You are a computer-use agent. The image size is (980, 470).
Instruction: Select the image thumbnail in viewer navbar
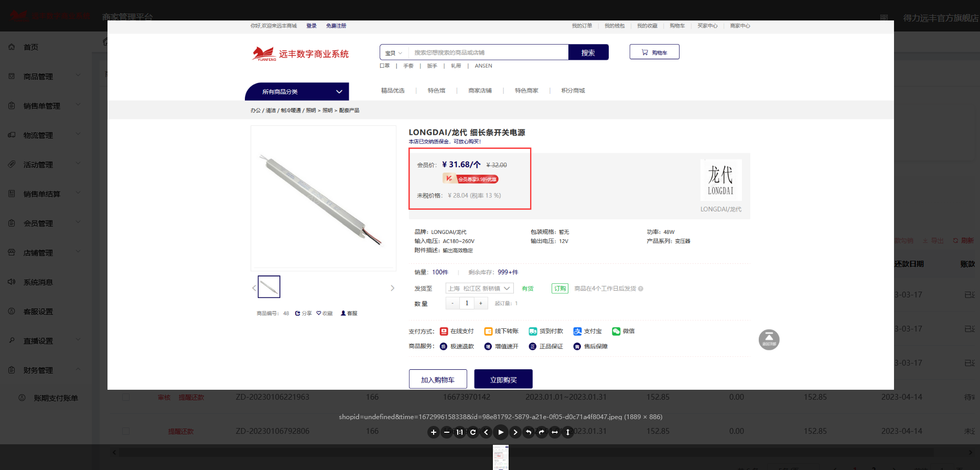(501, 457)
